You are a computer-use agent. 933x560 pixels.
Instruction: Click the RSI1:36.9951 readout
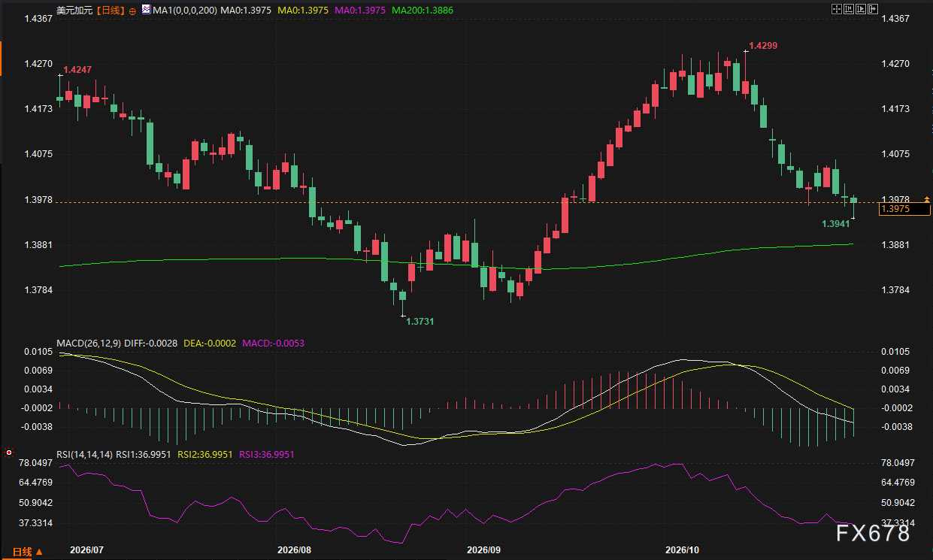(x=145, y=455)
